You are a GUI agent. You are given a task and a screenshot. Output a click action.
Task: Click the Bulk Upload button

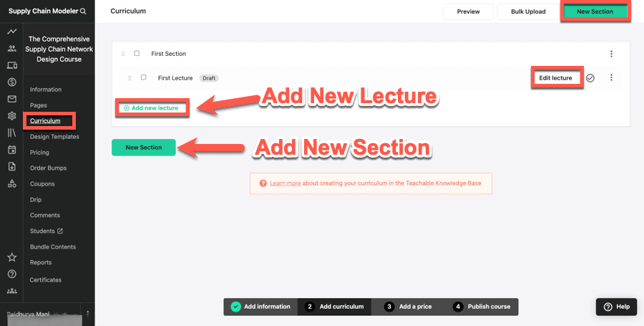[x=528, y=11]
